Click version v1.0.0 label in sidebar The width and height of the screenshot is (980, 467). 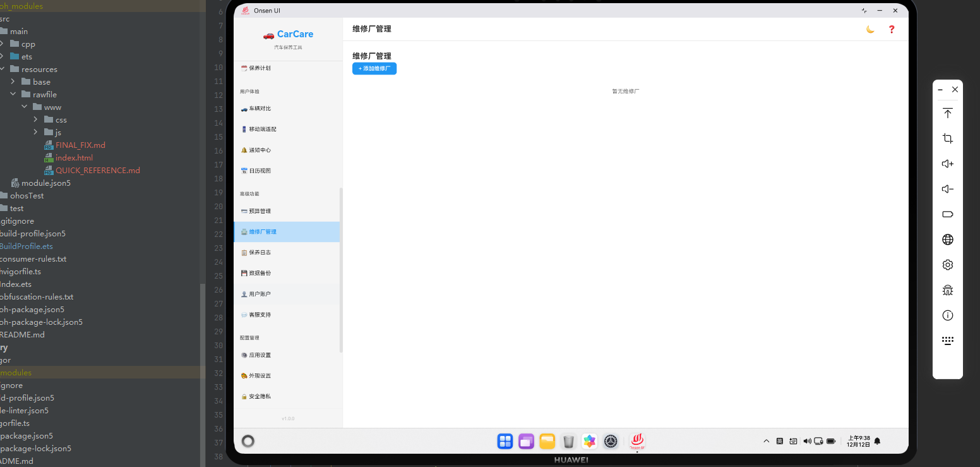[288, 418]
